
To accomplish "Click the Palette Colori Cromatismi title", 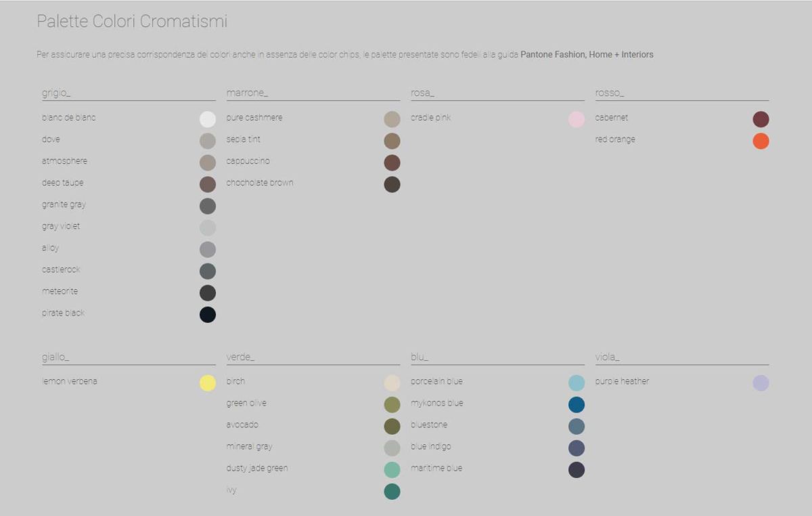I will point(132,22).
